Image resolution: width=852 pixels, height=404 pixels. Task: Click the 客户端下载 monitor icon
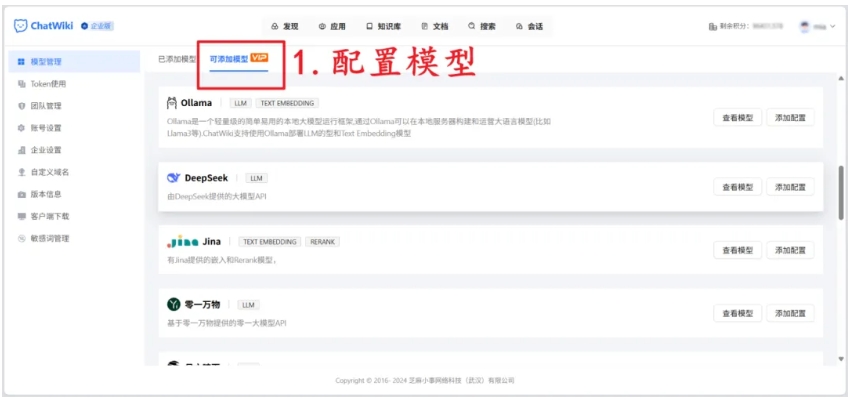[x=21, y=216]
